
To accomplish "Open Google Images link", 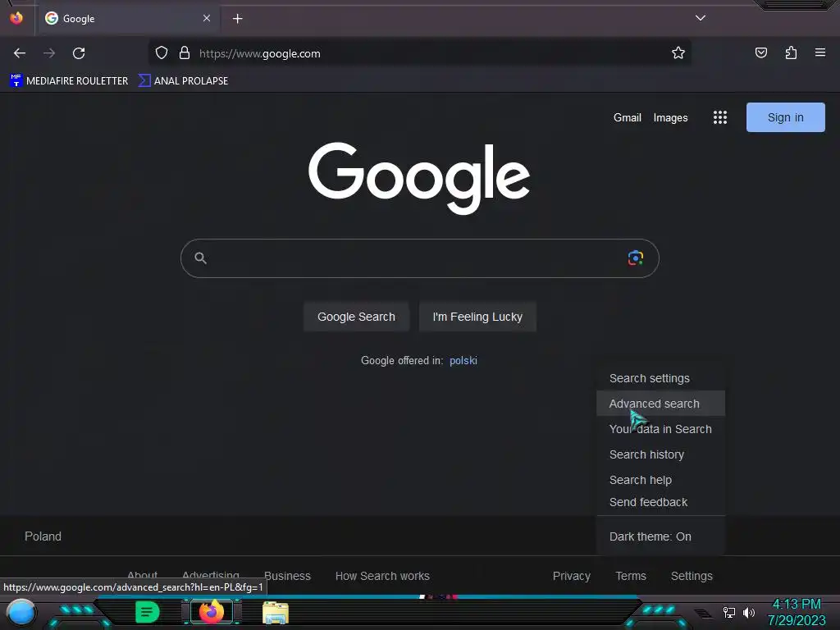I will [x=670, y=117].
